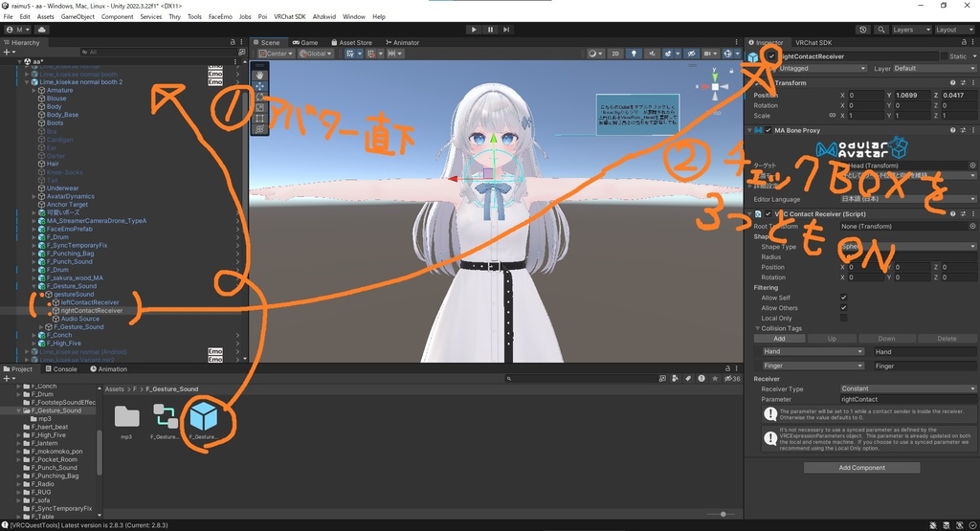Viewport: 980px width, 531px height.
Task: Switch to the Console tab
Action: [60, 369]
